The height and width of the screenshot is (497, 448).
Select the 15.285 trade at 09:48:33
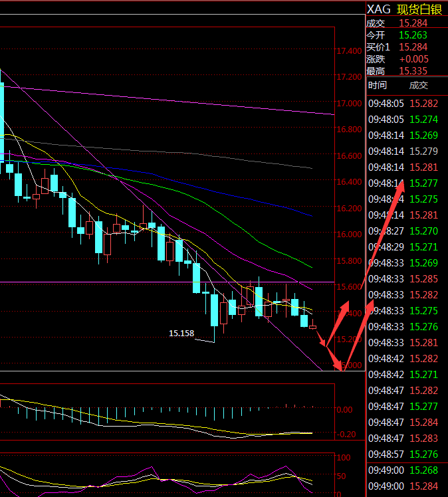click(x=424, y=279)
